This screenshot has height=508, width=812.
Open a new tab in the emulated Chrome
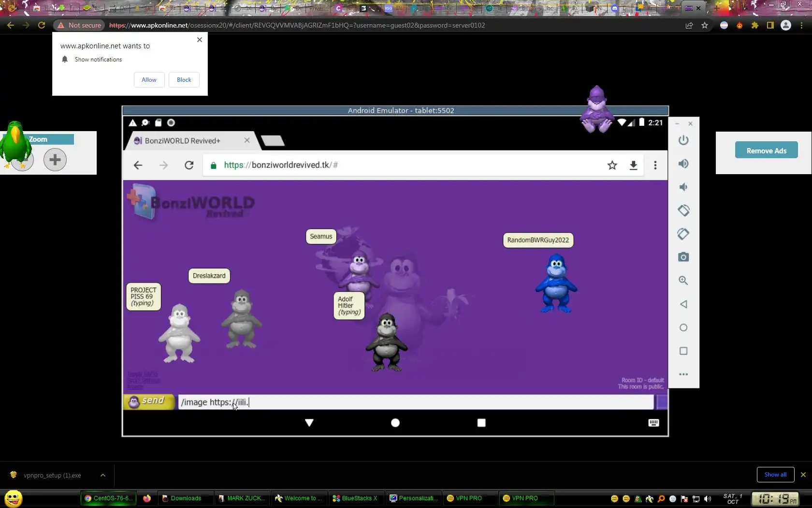coord(273,141)
